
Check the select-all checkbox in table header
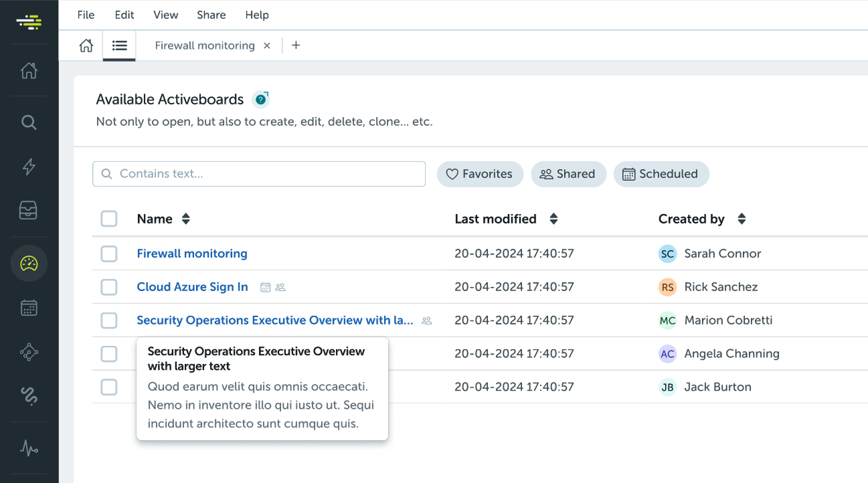[109, 219]
